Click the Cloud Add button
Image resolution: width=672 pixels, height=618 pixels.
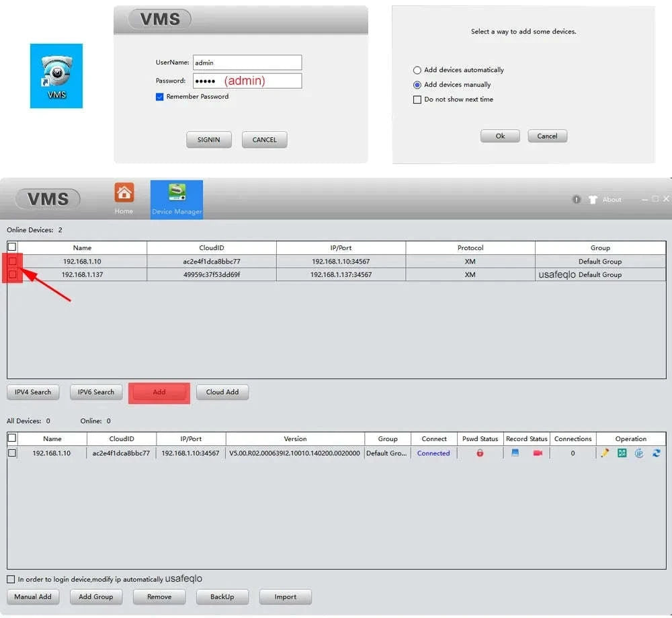pos(222,392)
